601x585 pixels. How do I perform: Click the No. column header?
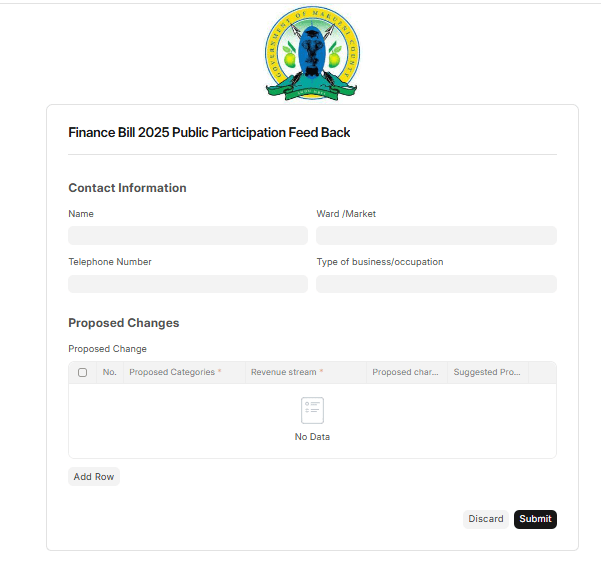tap(110, 372)
